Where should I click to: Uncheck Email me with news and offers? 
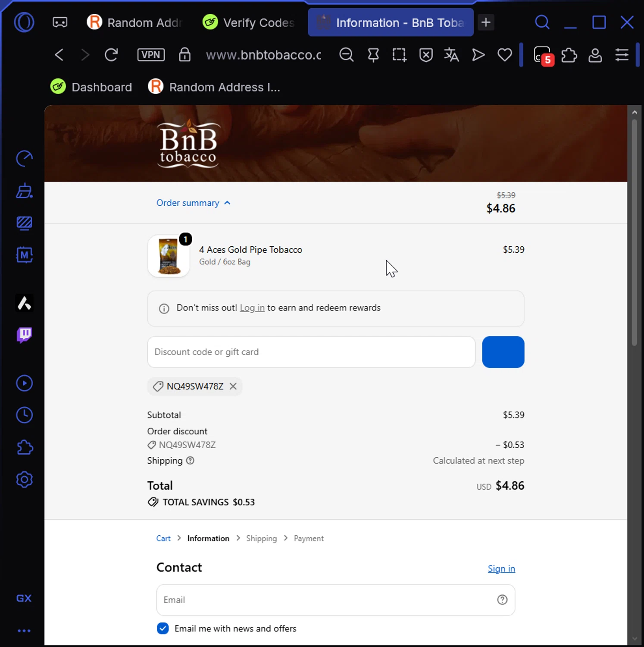click(x=163, y=628)
